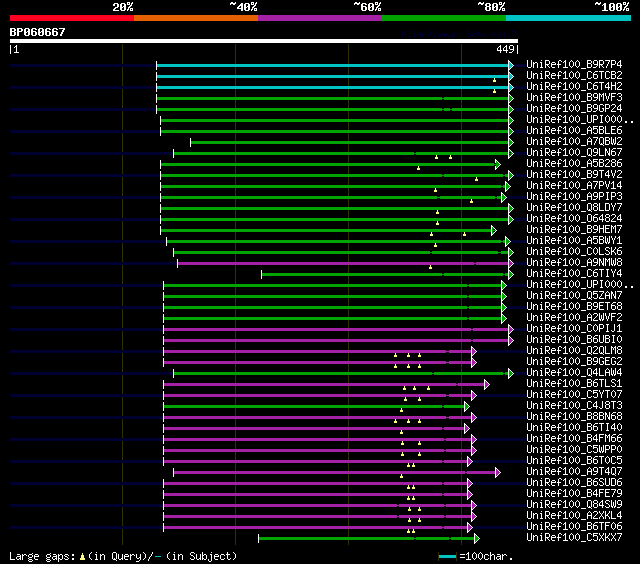Click the arrowhead ending the UniRef100_B9HEM7 alignment
This screenshot has width=640, height=564.
(x=494, y=231)
